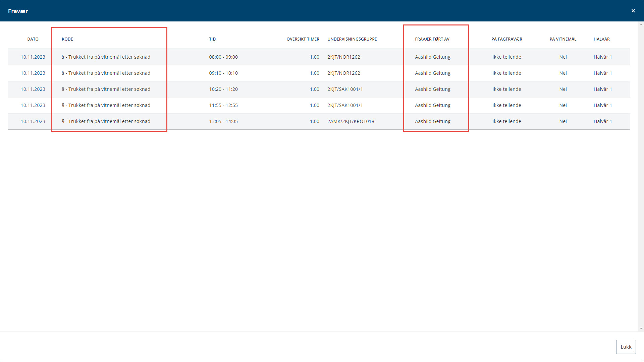The height and width of the screenshot is (362, 644).
Task: Open the 10.11.2023 link for 08:00 - 09:00 row
Action: 33,57
